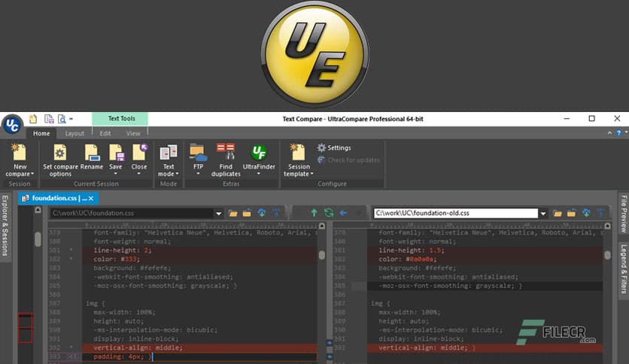Open the Legend & Filters side panel
629x364 pixels.
(624, 269)
